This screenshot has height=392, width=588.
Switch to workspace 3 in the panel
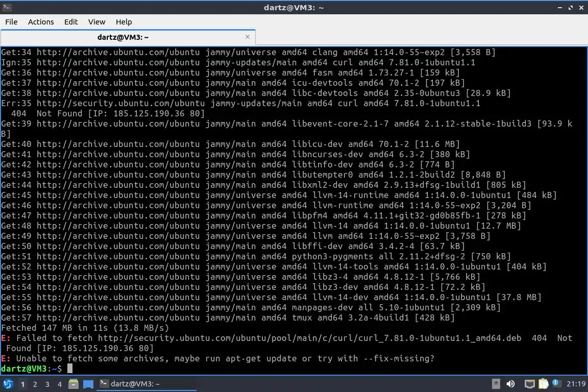pos(47,384)
